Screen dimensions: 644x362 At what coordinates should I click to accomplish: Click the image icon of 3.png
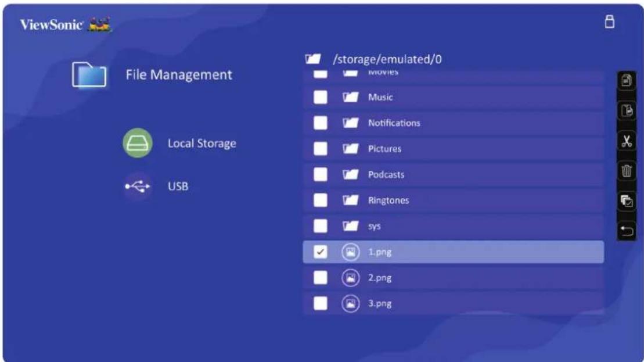[350, 304]
